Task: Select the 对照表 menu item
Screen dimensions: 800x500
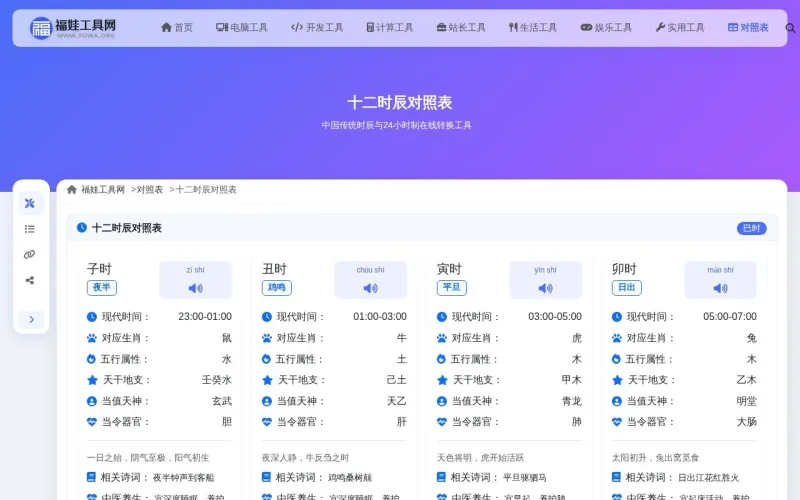Action: pyautogui.click(x=748, y=28)
